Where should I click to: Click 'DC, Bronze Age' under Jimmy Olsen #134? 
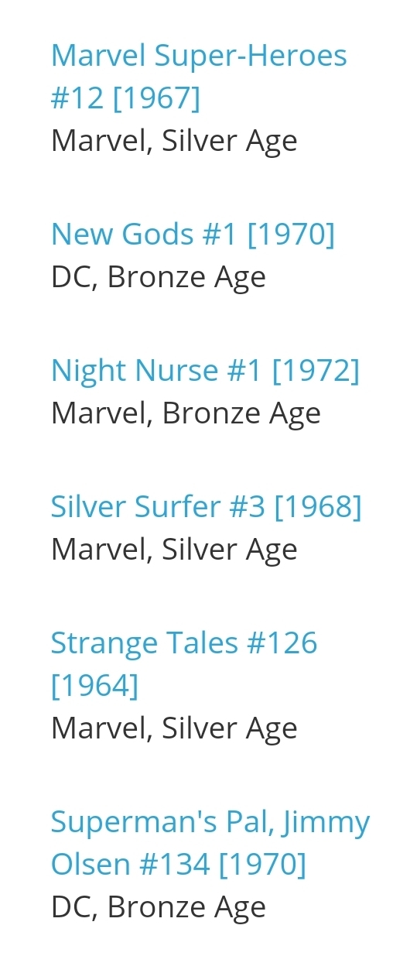159,907
